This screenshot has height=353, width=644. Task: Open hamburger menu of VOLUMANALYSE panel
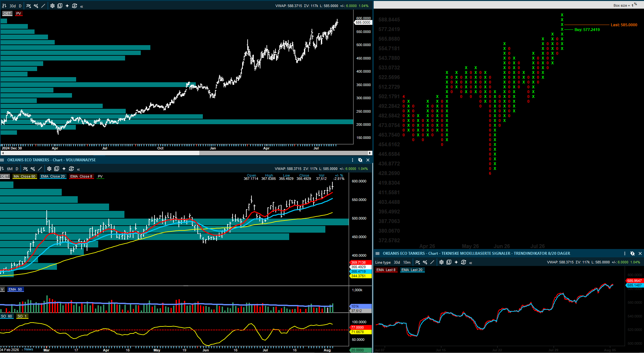tap(2, 160)
